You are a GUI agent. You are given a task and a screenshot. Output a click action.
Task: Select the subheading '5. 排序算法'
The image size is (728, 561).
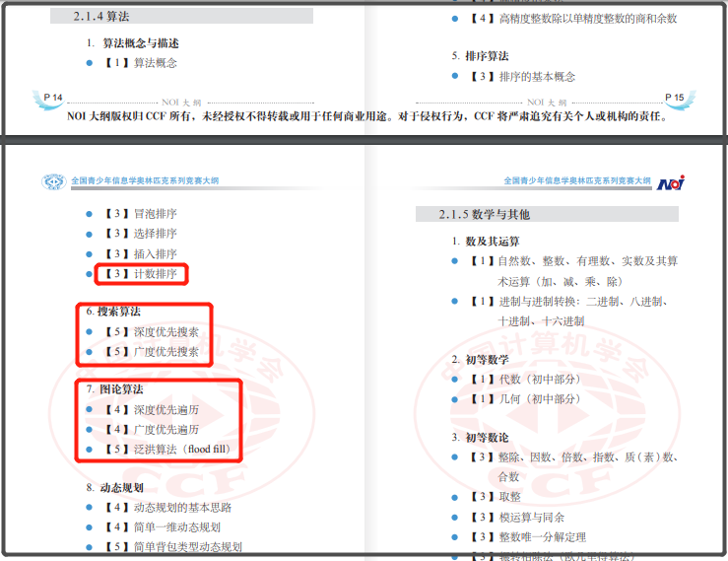pyautogui.click(x=480, y=56)
